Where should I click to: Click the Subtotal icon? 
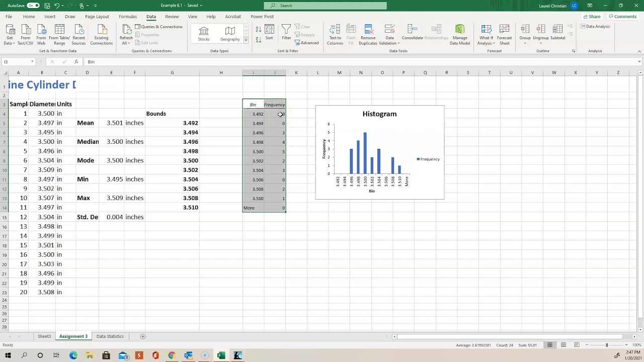click(557, 33)
